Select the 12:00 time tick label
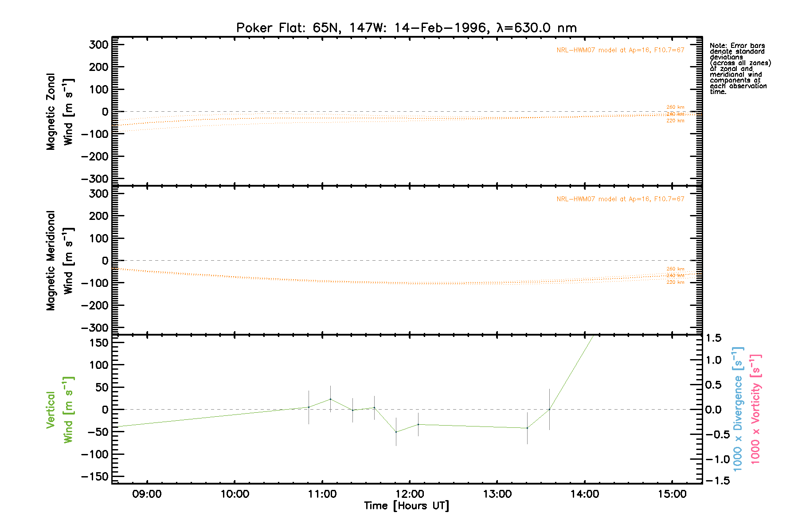The width and height of the screenshot is (798, 532). tap(410, 494)
